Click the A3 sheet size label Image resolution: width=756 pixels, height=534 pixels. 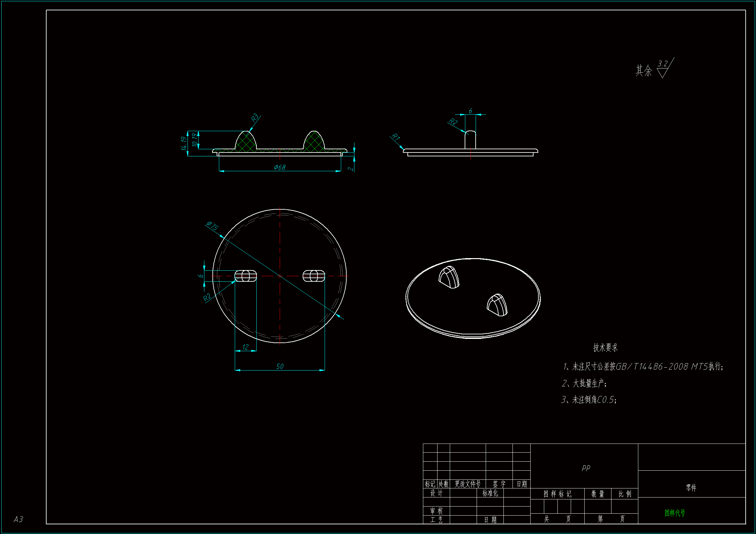click(x=18, y=519)
